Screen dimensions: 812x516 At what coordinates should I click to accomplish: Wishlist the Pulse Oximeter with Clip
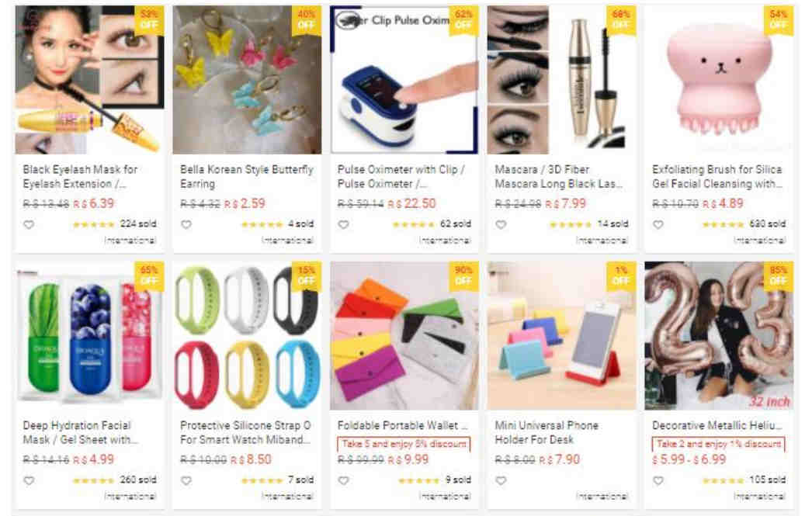tap(343, 224)
